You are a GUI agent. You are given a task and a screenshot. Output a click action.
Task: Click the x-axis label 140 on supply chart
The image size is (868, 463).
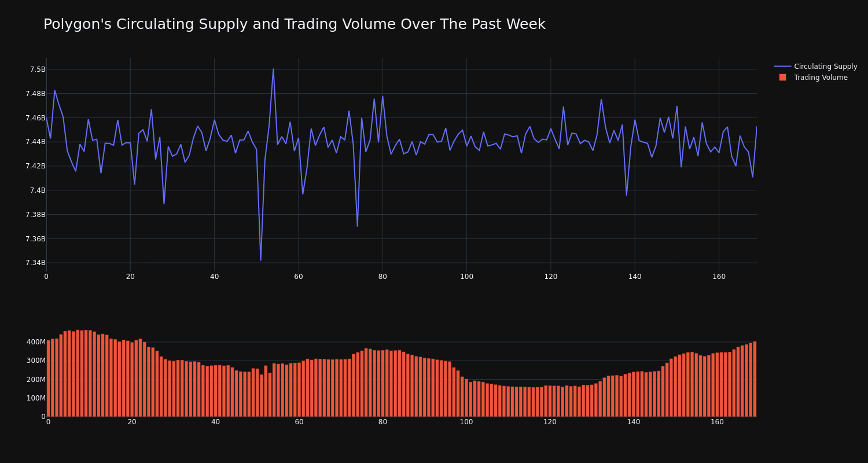tap(635, 277)
